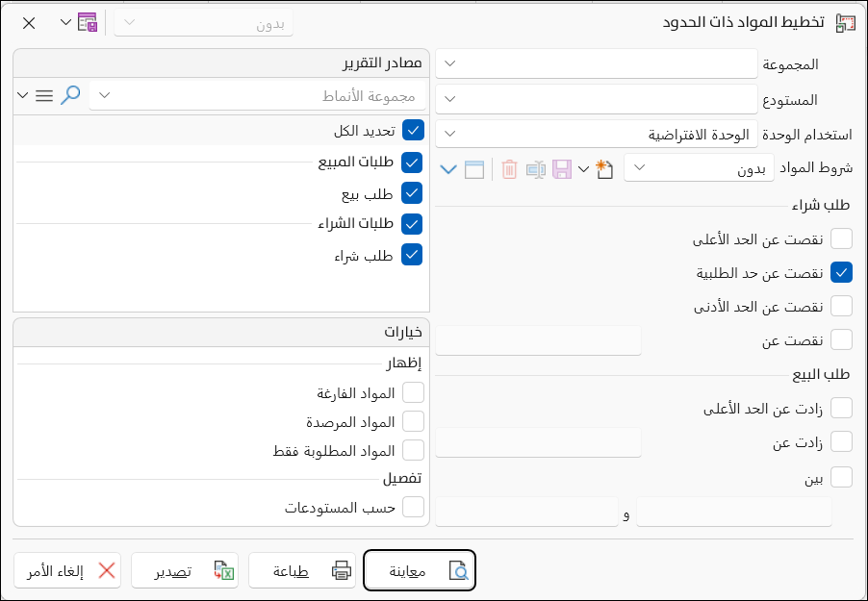Click the purple report template icon
Screen dimensions: 868x601
tap(88, 23)
